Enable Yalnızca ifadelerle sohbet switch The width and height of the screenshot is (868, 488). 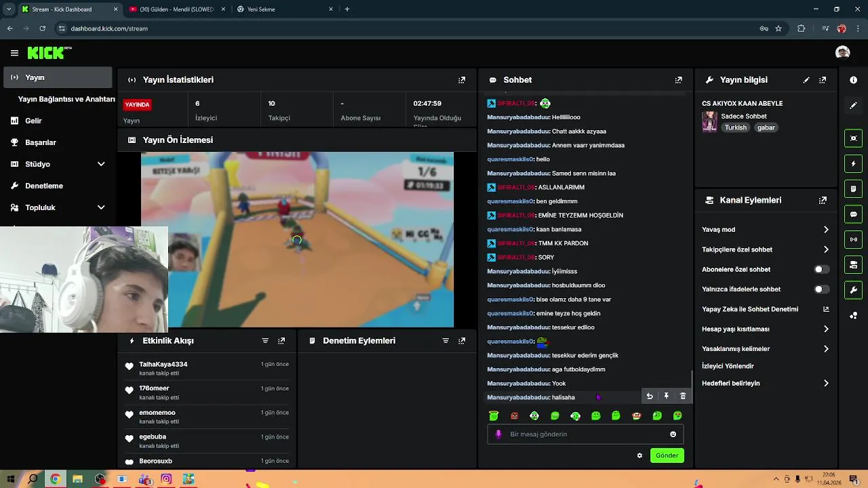tap(821, 289)
